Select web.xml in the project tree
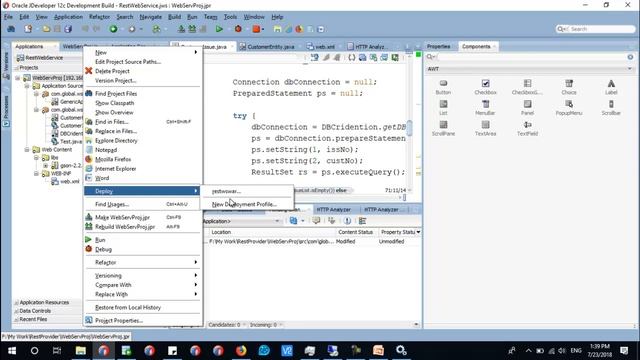 [69, 181]
